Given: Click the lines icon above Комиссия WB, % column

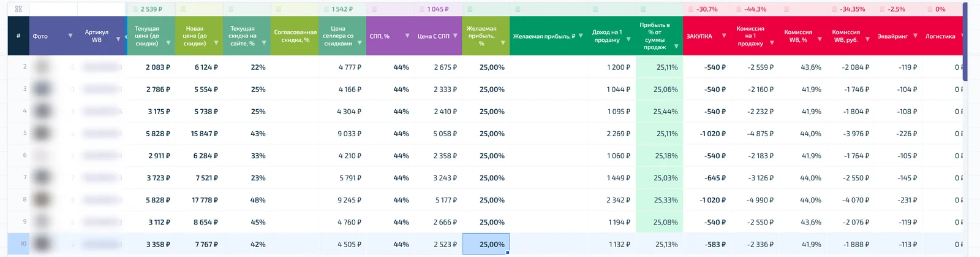Looking at the screenshot, I should click(x=786, y=9).
